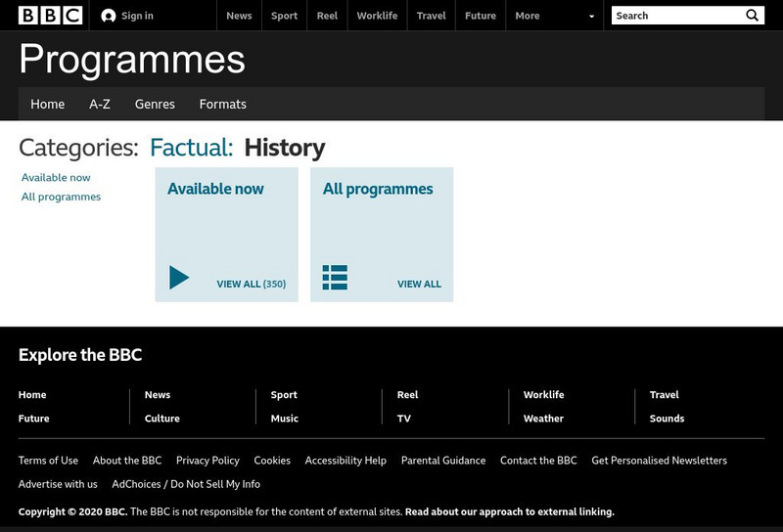Open Contact the BBC link

click(539, 461)
